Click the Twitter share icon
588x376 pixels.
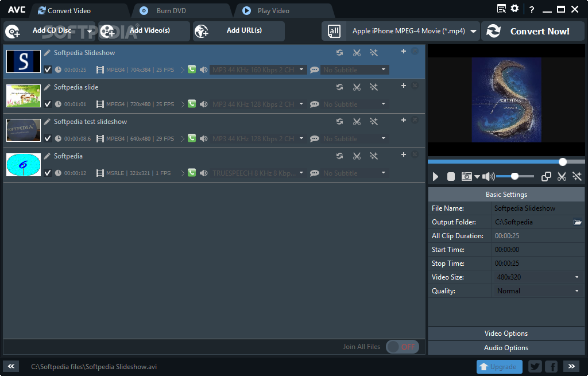tap(535, 366)
